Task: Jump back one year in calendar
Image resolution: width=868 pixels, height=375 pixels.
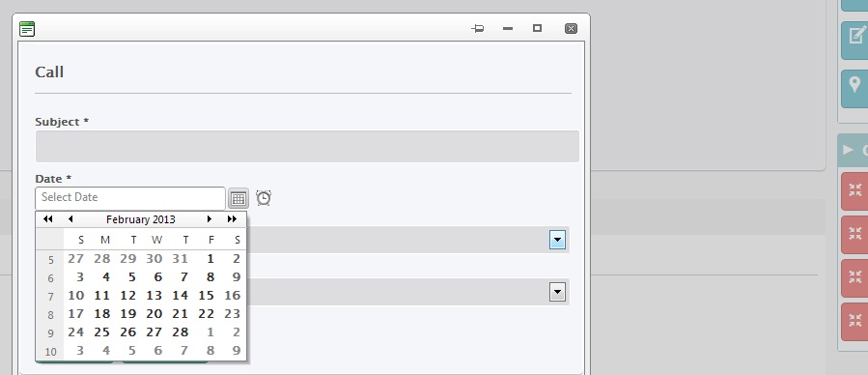Action: tap(48, 219)
